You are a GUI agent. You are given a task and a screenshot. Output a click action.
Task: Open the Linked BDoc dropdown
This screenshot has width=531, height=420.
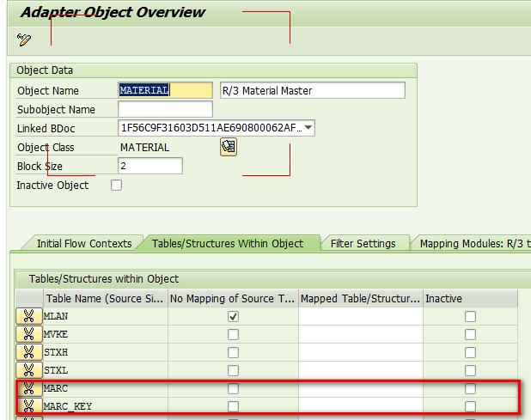pos(308,128)
